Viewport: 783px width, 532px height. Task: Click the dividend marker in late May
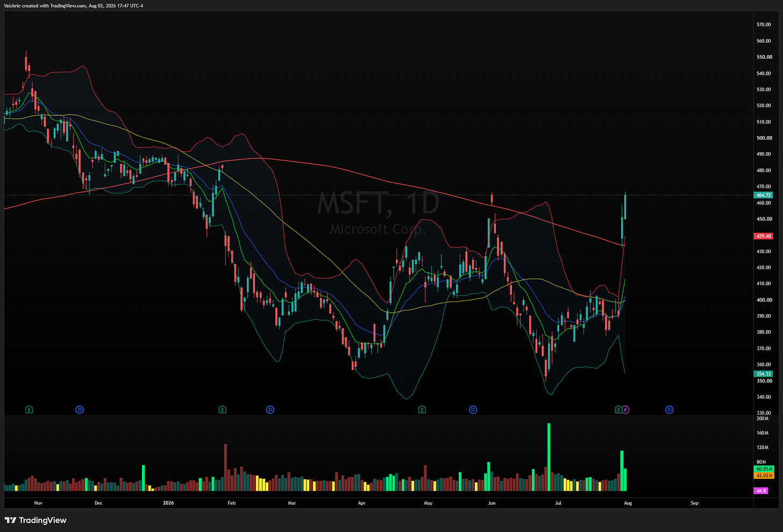(x=473, y=410)
